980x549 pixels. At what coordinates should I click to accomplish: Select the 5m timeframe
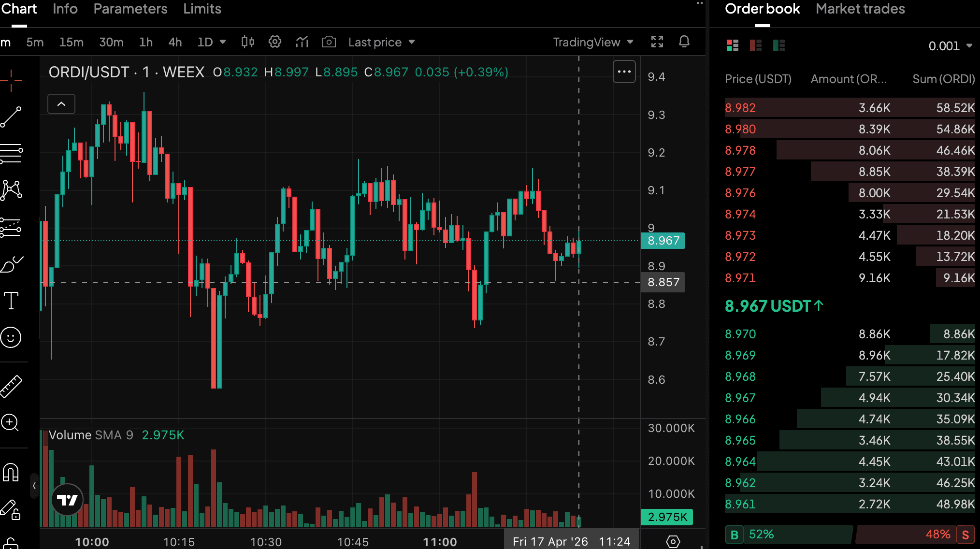click(35, 42)
